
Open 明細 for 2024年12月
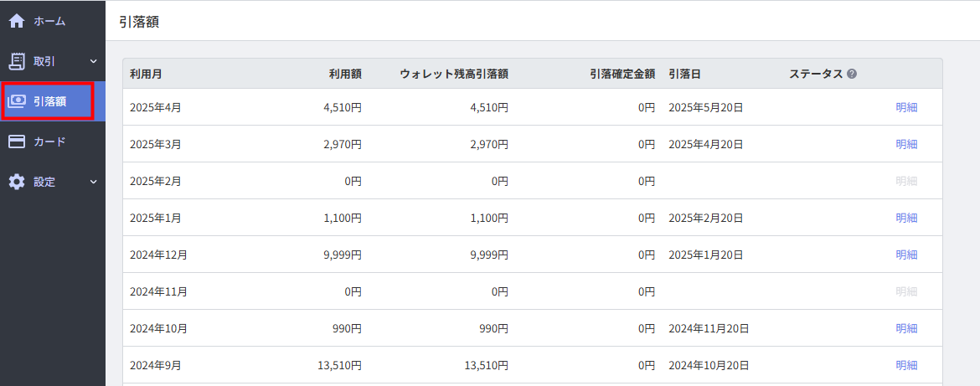click(906, 255)
